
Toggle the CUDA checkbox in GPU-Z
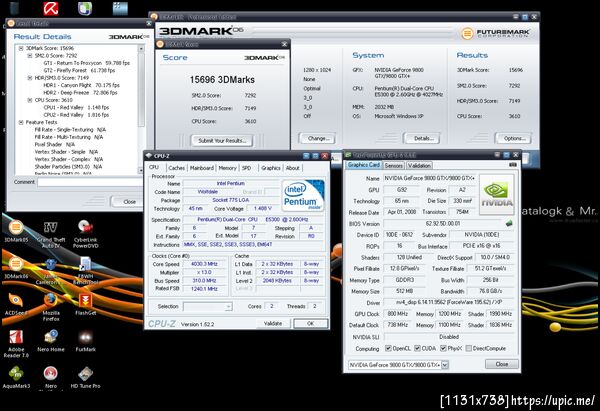pos(417,348)
